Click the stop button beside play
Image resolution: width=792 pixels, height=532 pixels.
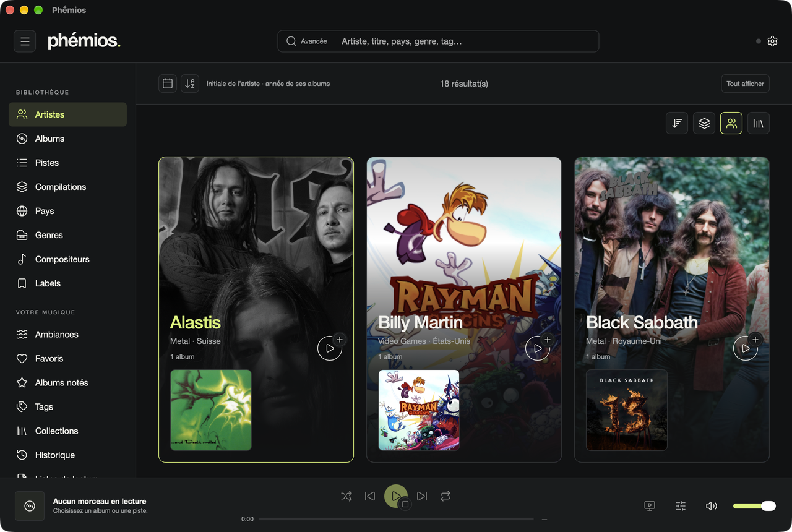405,504
